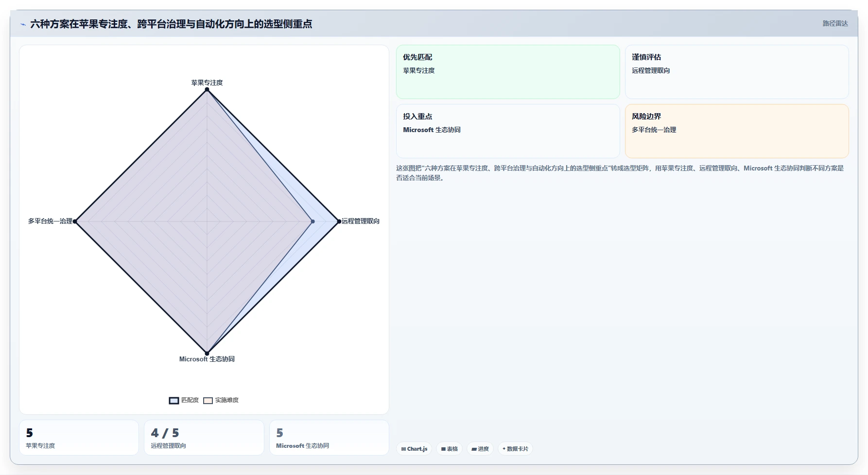Open the 优先匹配 card
868x475 pixels.
coord(508,72)
